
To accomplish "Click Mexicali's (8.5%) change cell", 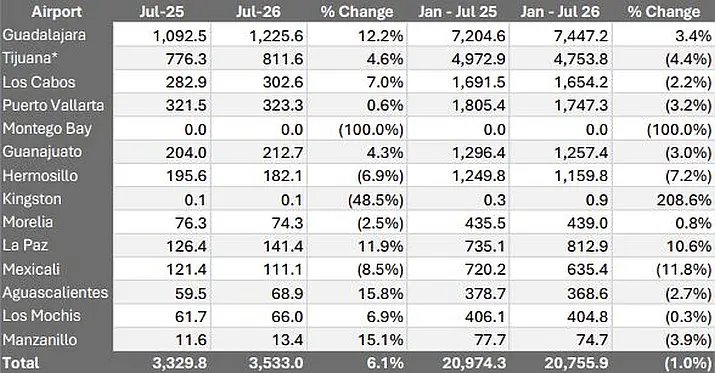I will click(x=376, y=269).
